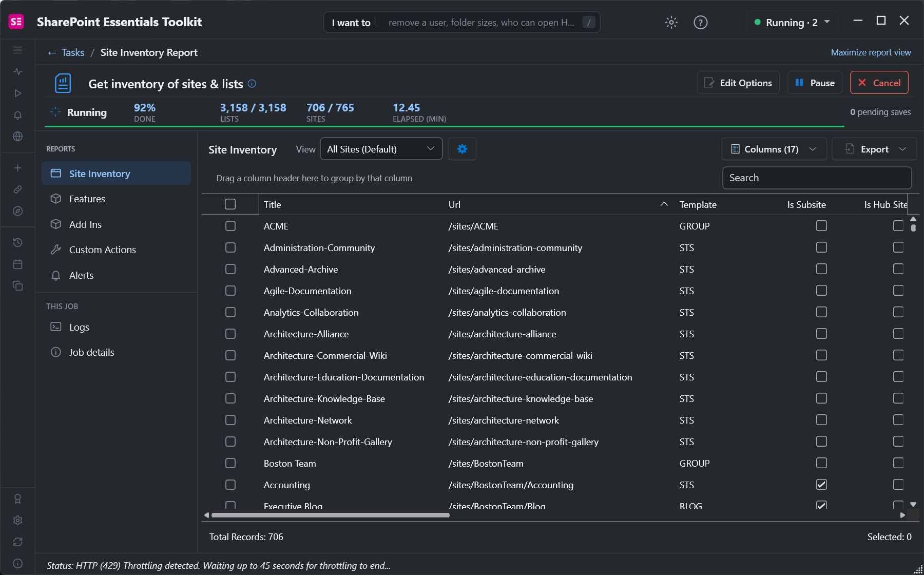Click the plus icon in left rail
This screenshot has width=924, height=575.
point(17,168)
